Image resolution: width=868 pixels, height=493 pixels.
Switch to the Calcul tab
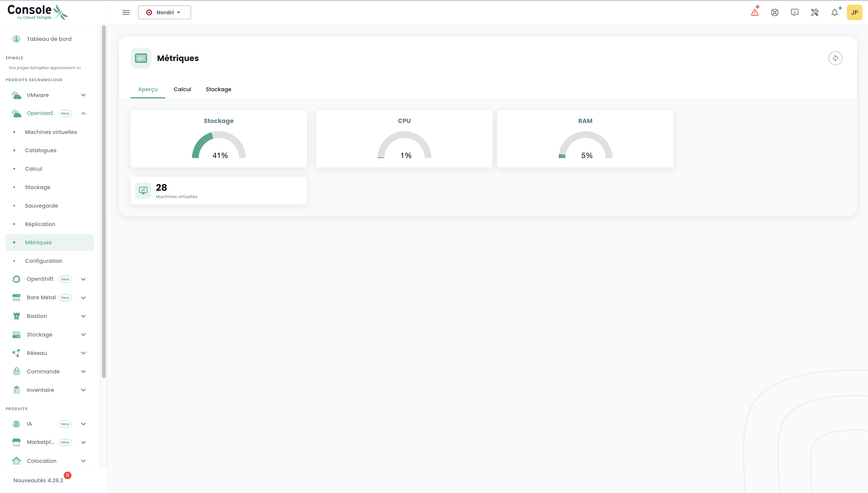182,89
